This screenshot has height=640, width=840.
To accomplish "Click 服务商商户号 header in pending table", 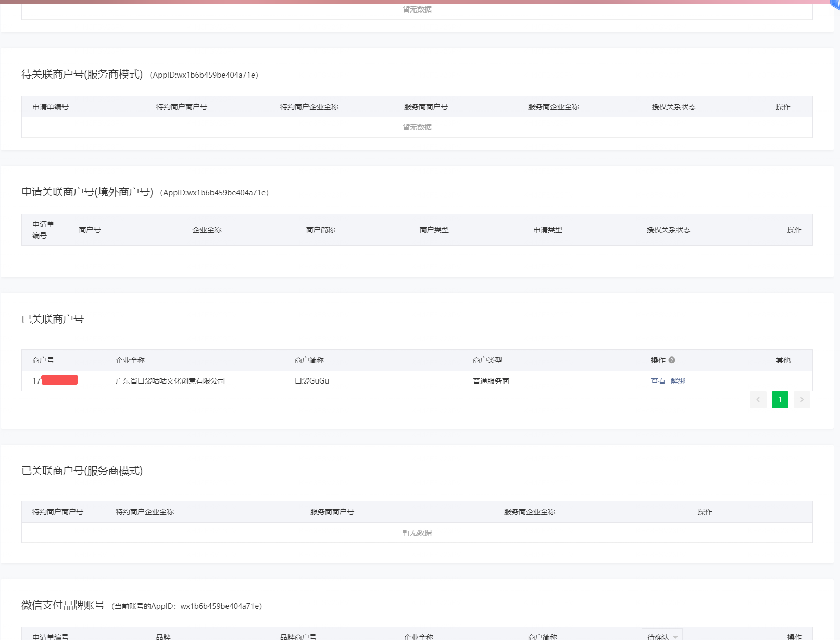I will click(426, 107).
